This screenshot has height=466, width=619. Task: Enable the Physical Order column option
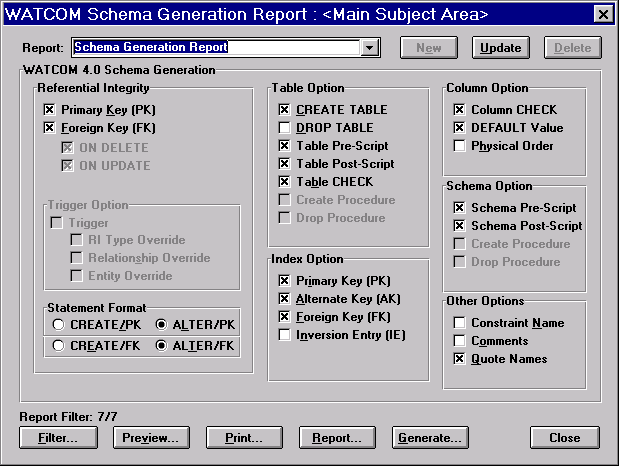coord(459,146)
